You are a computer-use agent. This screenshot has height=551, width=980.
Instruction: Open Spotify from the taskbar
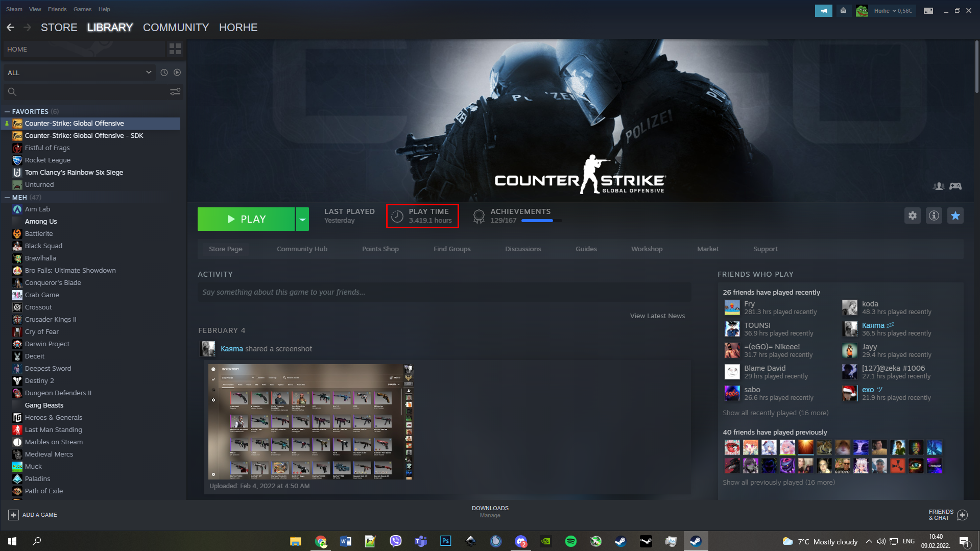point(571,541)
